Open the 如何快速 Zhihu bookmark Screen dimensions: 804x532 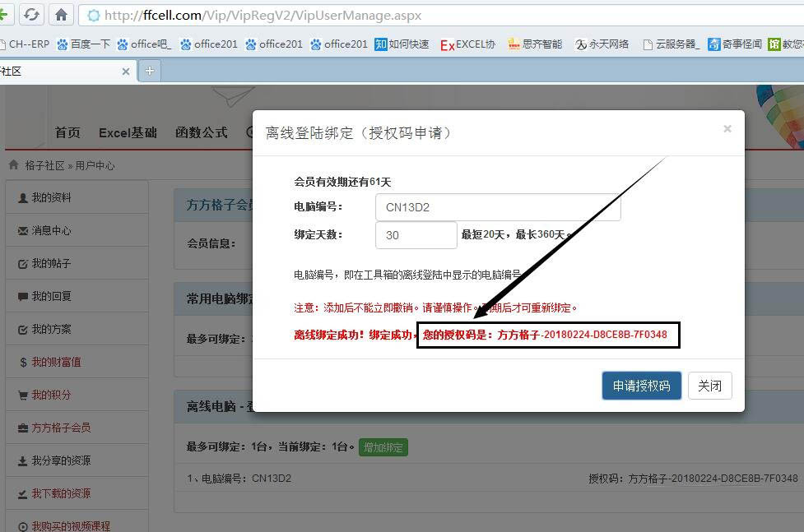click(x=402, y=44)
